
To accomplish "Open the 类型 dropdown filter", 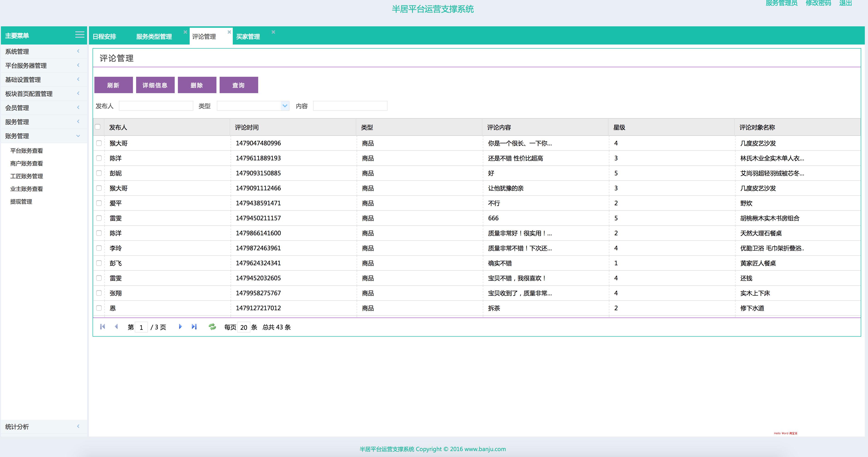I will point(285,106).
